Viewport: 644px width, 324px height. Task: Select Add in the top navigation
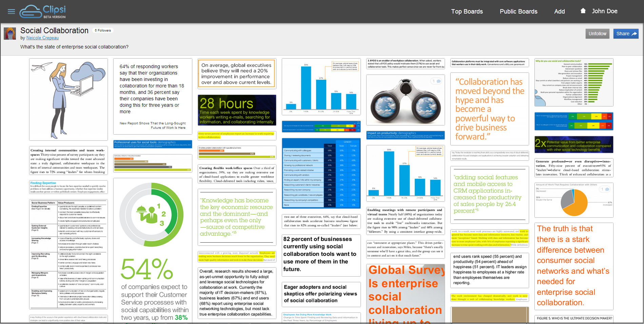pos(560,12)
